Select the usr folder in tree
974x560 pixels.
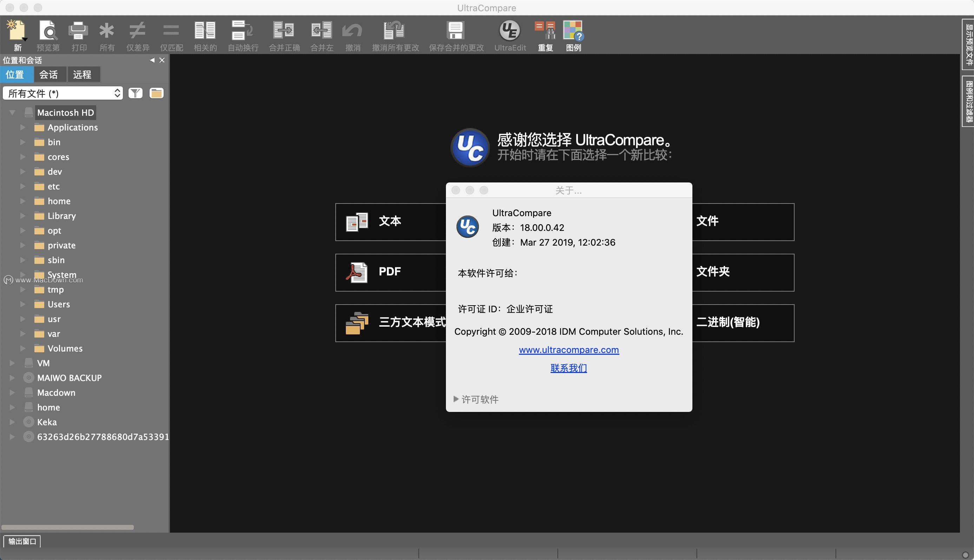(x=54, y=319)
